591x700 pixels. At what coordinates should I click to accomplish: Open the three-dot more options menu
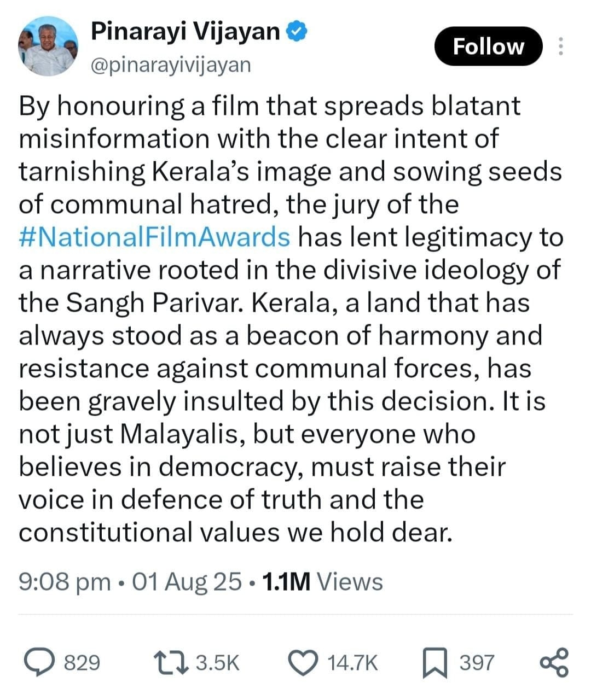pos(560,46)
